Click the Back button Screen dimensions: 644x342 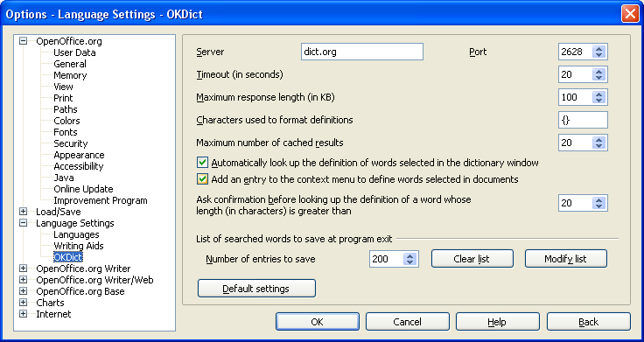(x=589, y=322)
